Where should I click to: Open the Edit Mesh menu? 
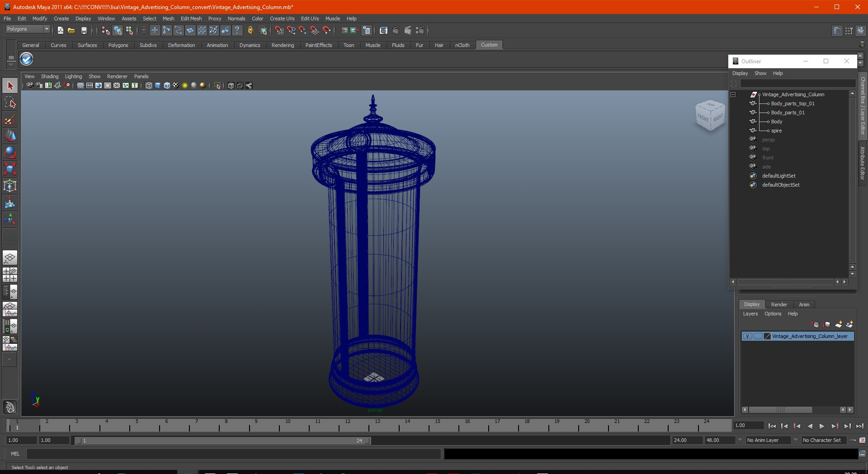pos(191,19)
